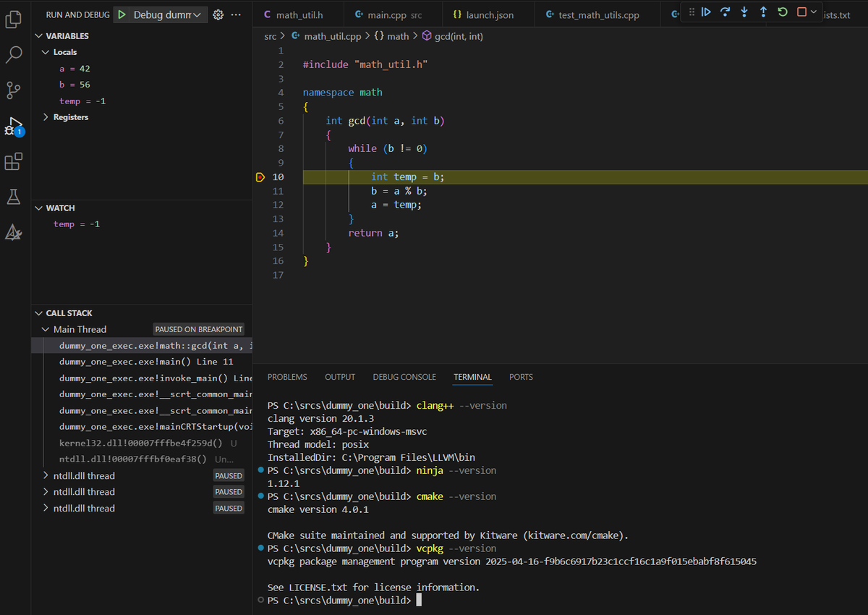Select the mainCRTStartup stack frame
The height and width of the screenshot is (615, 868).
141,427
